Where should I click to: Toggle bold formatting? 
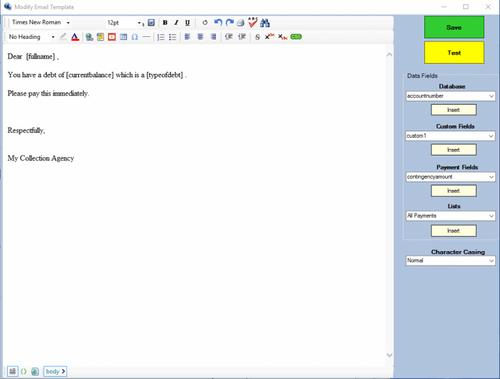165,23
